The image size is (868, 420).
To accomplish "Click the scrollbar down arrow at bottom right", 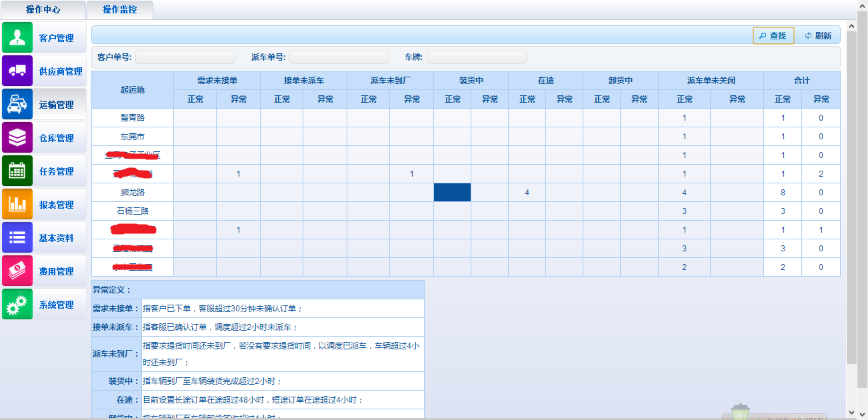I will pyautogui.click(x=851, y=413).
